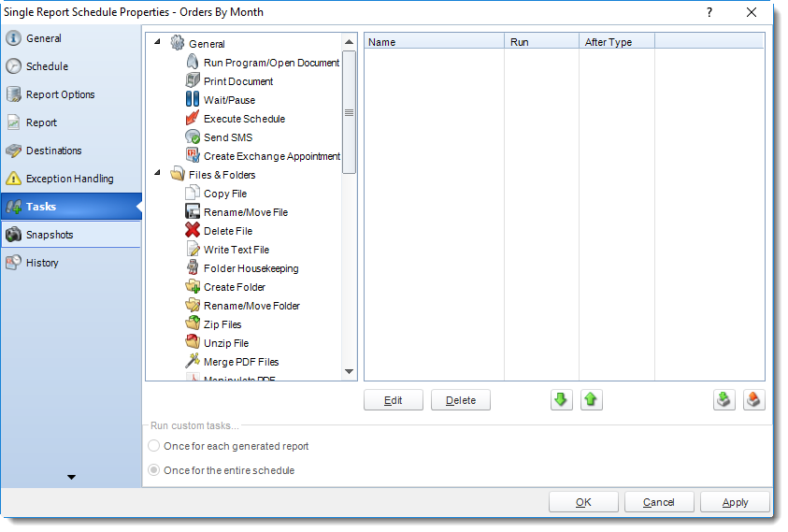The height and width of the screenshot is (532, 788).
Task: Open the Destinations section
Action: coord(71,151)
